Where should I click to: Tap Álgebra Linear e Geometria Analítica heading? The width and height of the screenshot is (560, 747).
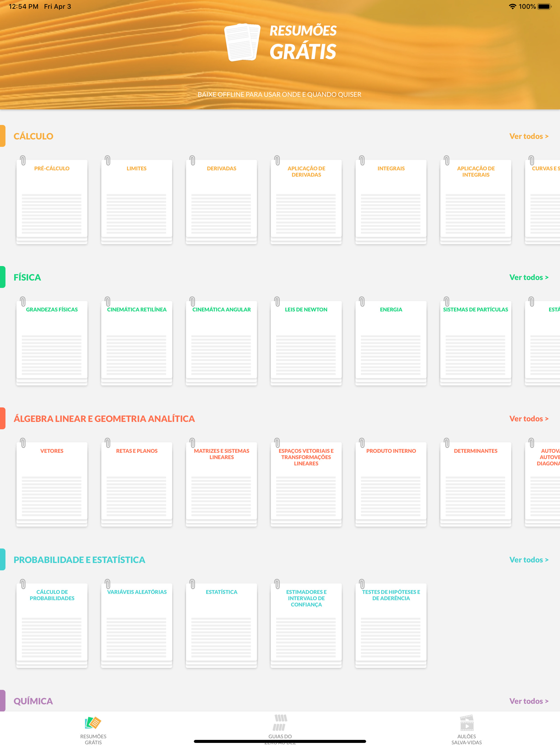click(x=104, y=419)
